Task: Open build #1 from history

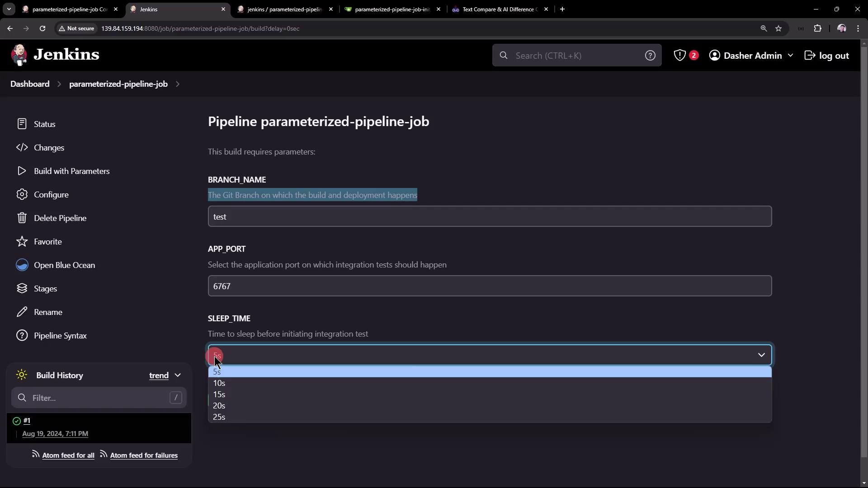Action: click(x=27, y=421)
